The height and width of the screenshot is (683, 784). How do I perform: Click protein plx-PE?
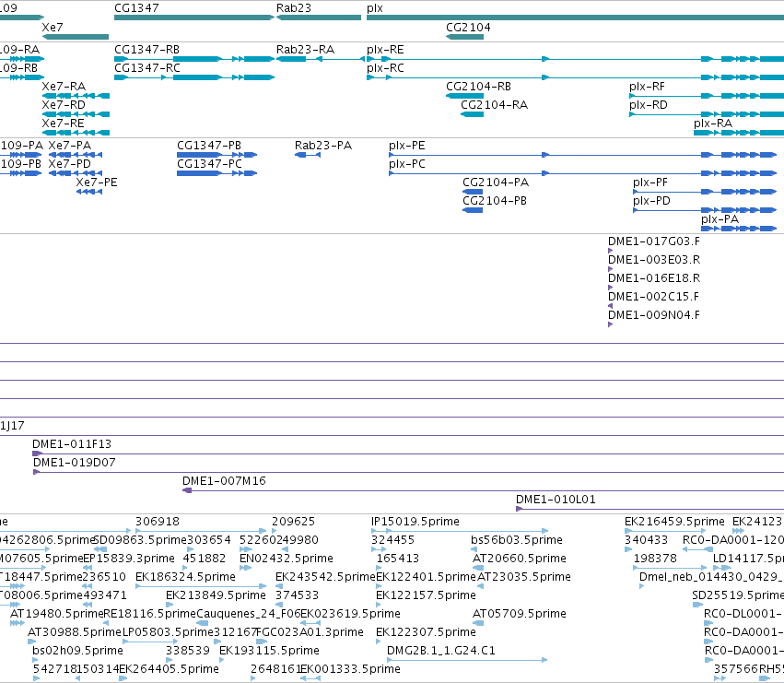coord(582,155)
